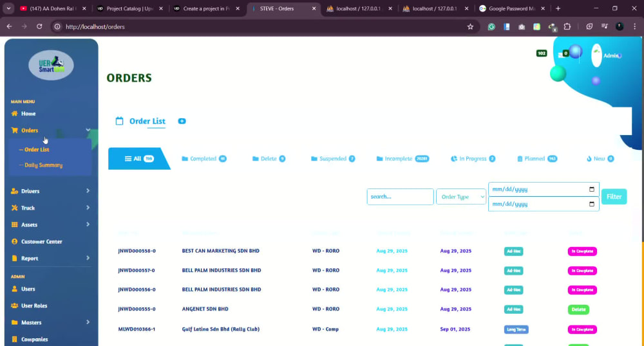Open the browser extensions puzzle icon
Image resolution: width=644 pixels, height=346 pixels.
[x=567, y=26]
